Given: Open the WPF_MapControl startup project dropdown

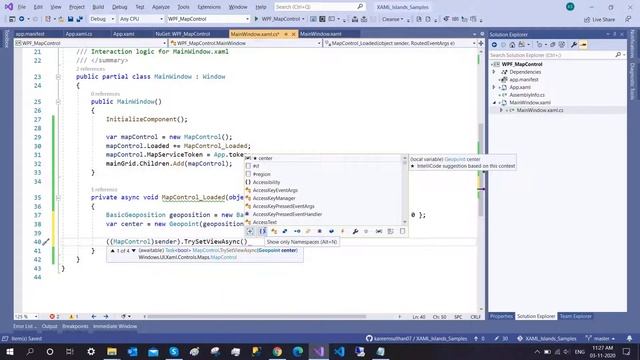Looking at the screenshot, I should coord(208,19).
